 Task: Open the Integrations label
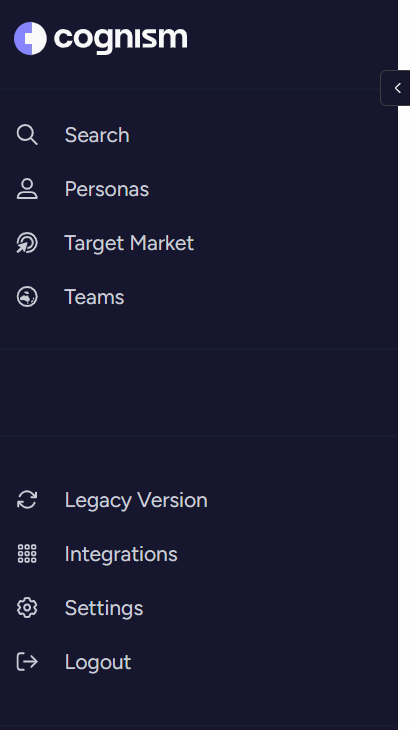121,554
